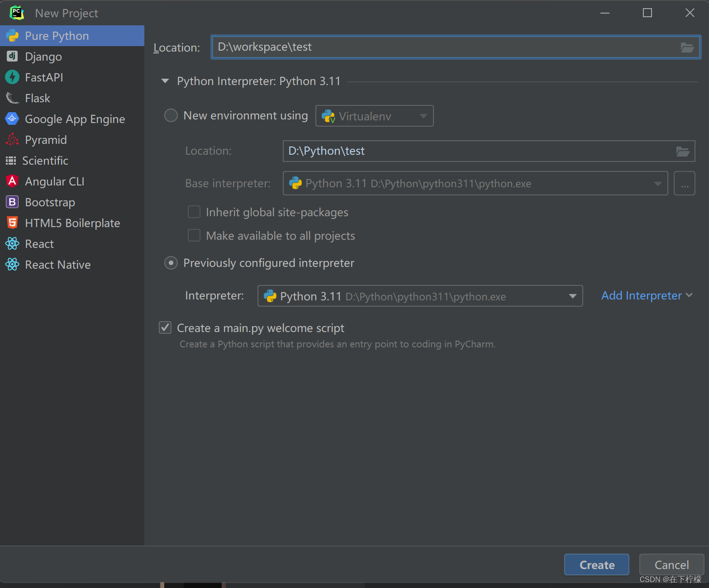
Task: Click the PyCharm logo in title bar
Action: (x=17, y=13)
